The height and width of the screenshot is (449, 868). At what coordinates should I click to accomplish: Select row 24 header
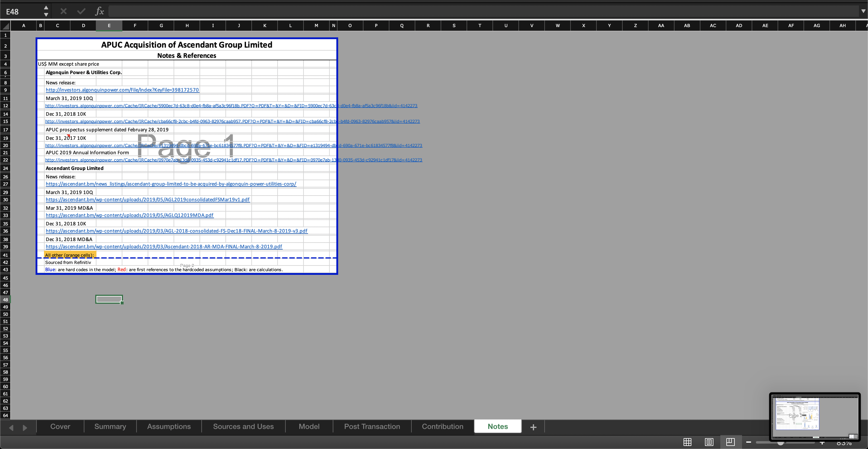(x=5, y=168)
